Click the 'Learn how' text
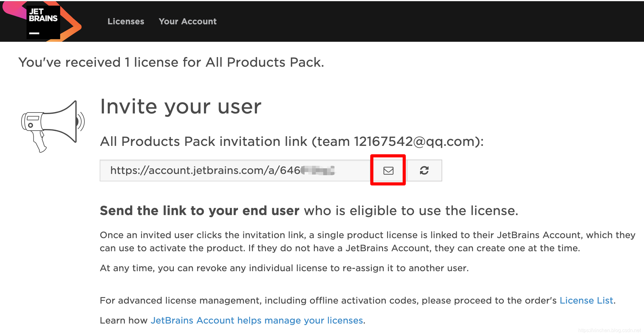 [x=124, y=320]
